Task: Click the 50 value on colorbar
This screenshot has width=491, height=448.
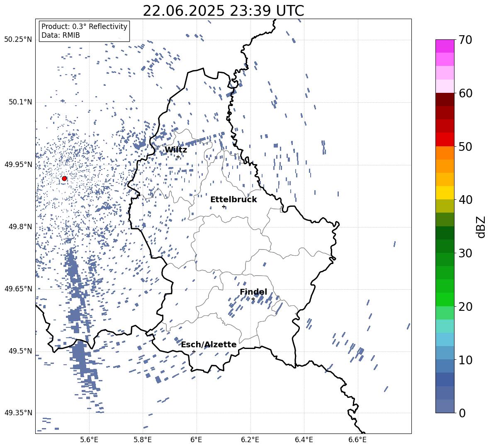Action: pyautogui.click(x=465, y=146)
